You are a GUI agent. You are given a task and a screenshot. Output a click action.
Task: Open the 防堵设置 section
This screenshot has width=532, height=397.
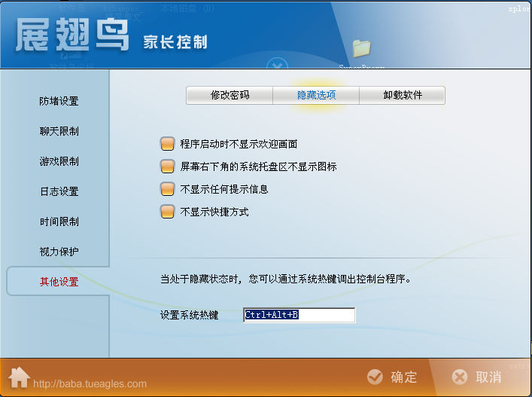click(59, 101)
